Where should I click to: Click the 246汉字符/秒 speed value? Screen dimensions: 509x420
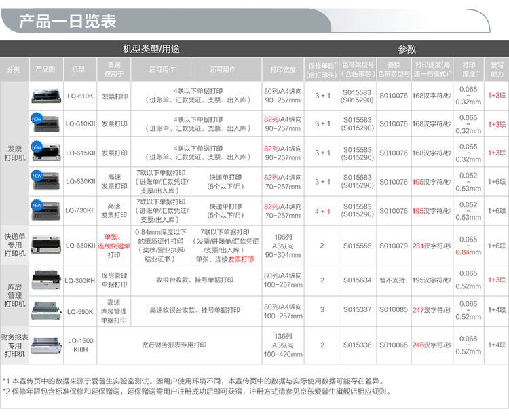point(432,345)
